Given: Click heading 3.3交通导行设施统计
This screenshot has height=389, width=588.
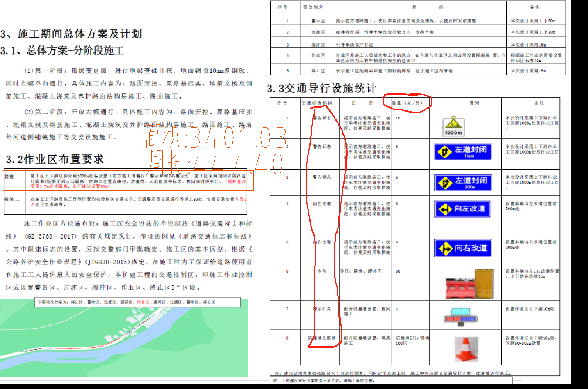Looking at the screenshot, I should pos(321,89).
